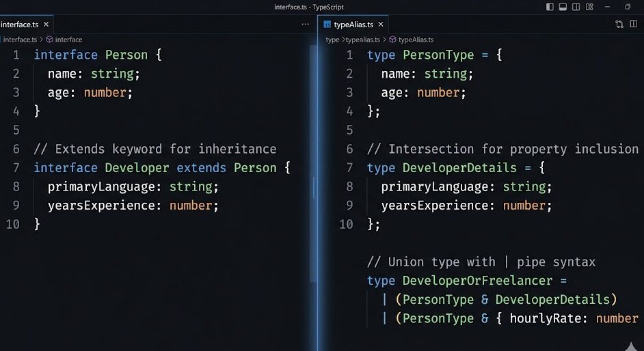Screen dimensions: 644x351
Task: Toggle the primary side bar layout icon
Action: point(550,7)
